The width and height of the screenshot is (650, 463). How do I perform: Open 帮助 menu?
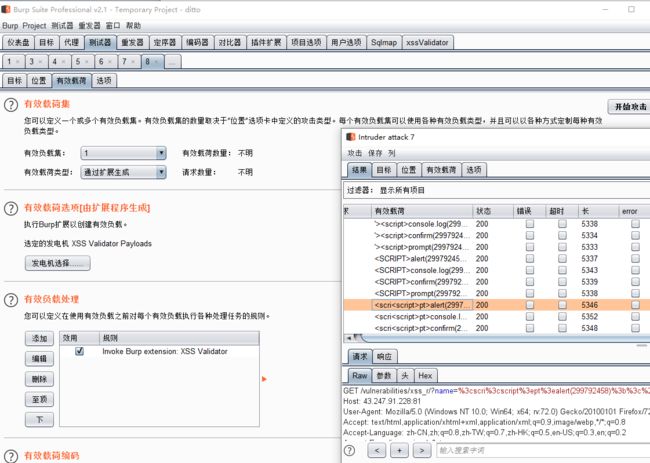point(133,26)
